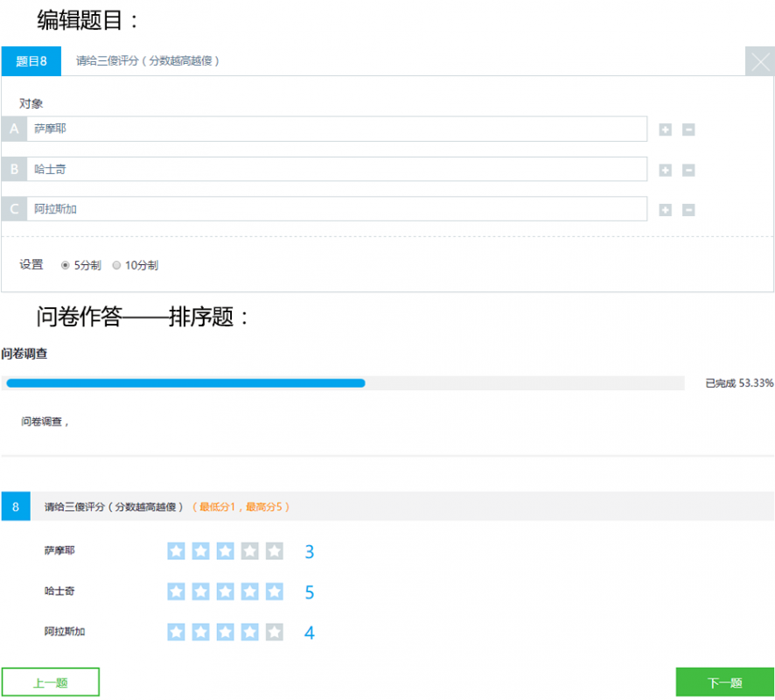775x700 pixels.
Task: Rate 萨摩耶 one star
Action: pos(176,550)
